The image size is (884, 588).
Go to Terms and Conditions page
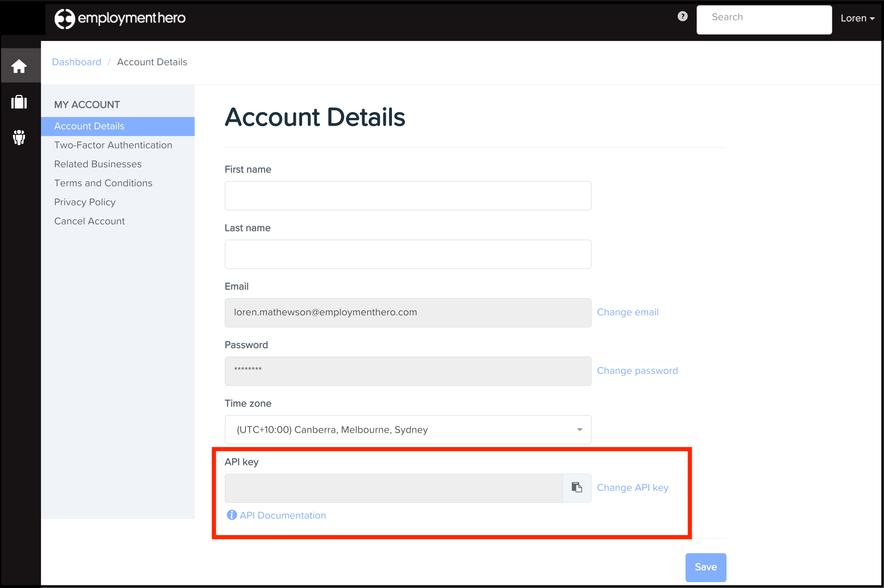(103, 183)
